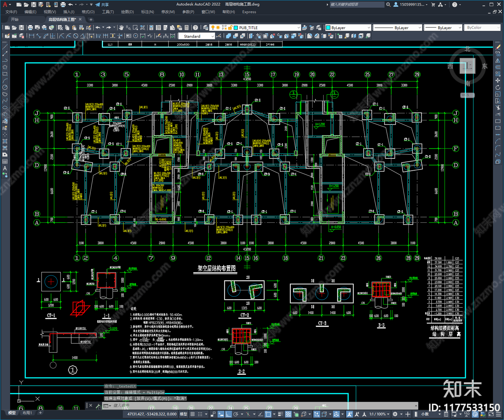The image size is (504, 420).
Task: Click the Help question mark icon in toolbar
Action: pyautogui.click(x=196, y=28)
